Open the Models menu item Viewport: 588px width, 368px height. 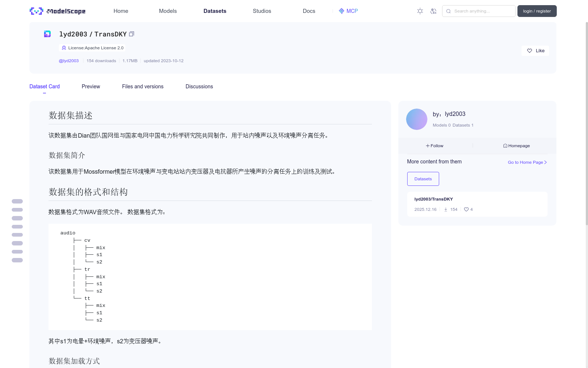(x=168, y=11)
